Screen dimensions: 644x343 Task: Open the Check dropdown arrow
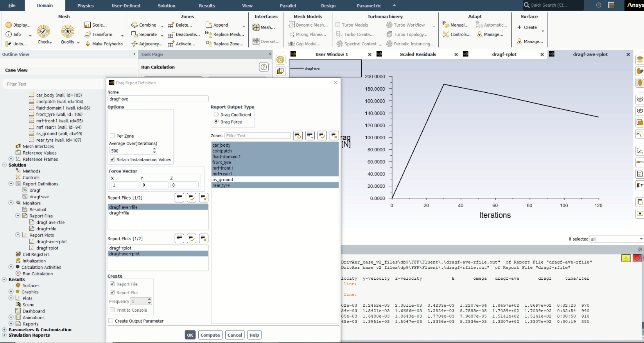[x=51, y=42]
